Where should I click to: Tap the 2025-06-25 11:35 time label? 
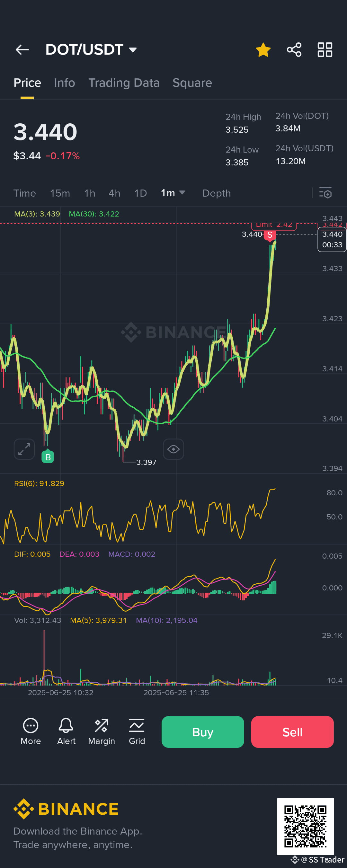pyautogui.click(x=176, y=693)
